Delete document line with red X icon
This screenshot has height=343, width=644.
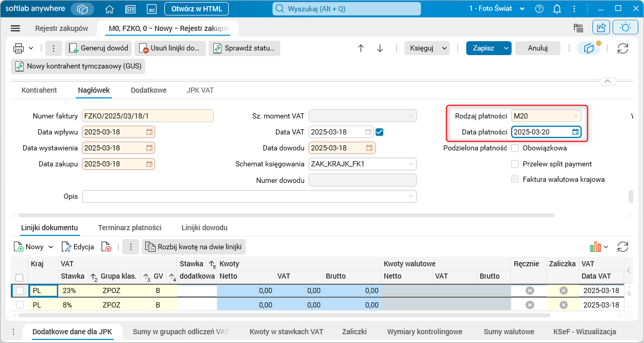[106, 247]
